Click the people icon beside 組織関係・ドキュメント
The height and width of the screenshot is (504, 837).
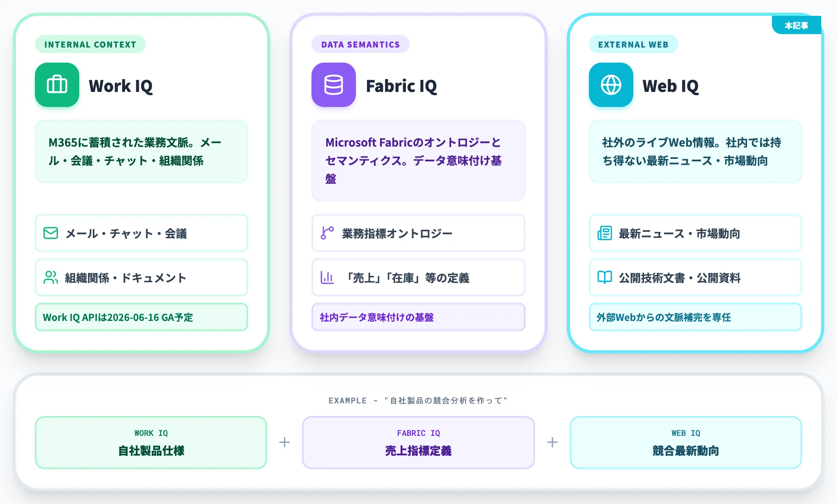coord(51,277)
